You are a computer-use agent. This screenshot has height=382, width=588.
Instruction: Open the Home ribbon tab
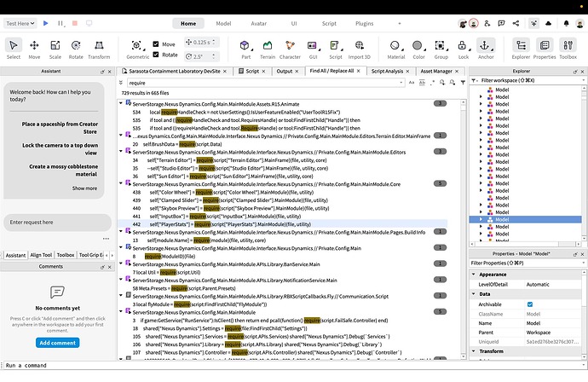pos(188,23)
